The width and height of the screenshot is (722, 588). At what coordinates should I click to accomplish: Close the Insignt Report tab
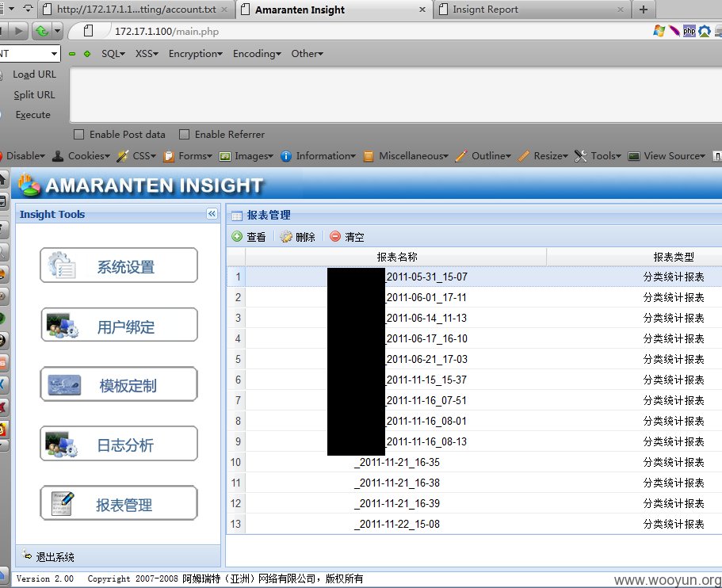[x=621, y=10]
